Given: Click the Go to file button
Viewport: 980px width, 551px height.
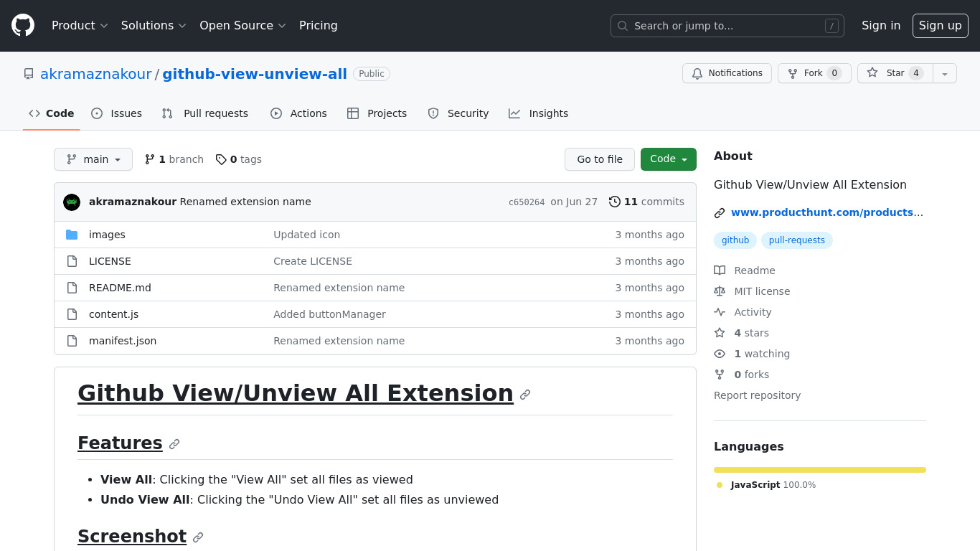Looking at the screenshot, I should click(600, 159).
